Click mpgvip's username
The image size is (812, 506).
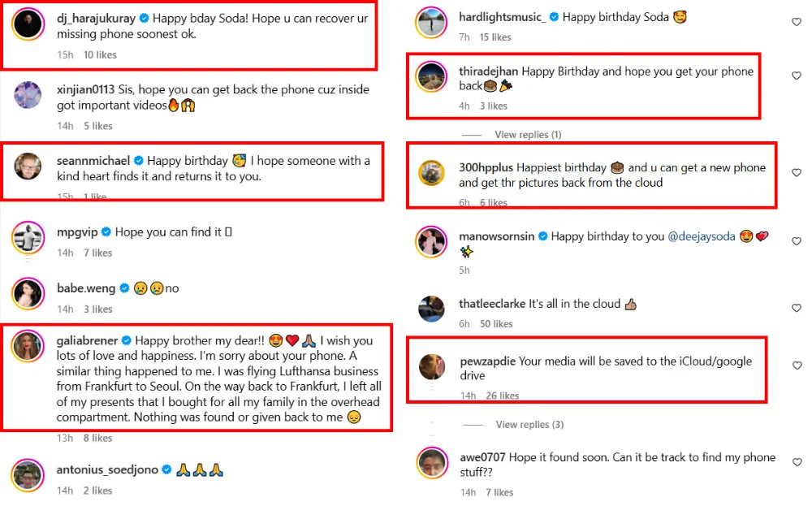(x=77, y=232)
